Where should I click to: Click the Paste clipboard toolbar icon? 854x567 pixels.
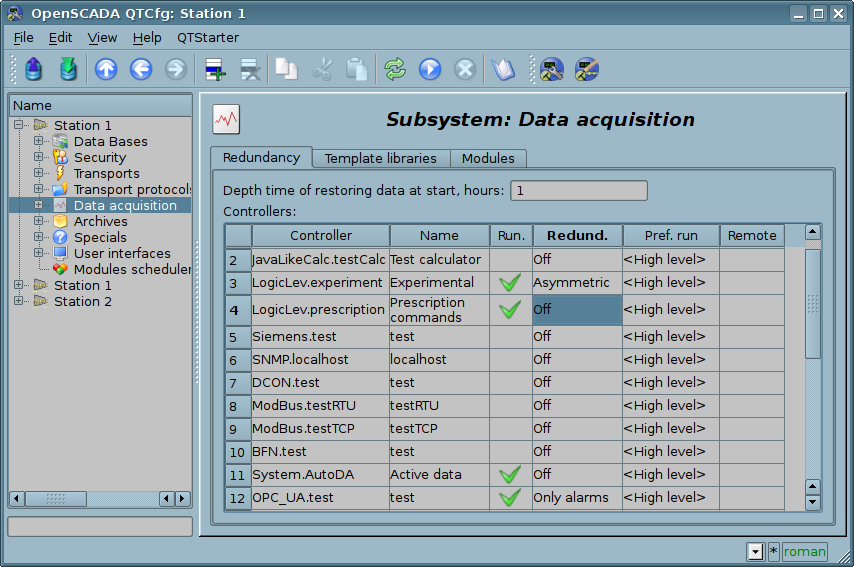357,70
